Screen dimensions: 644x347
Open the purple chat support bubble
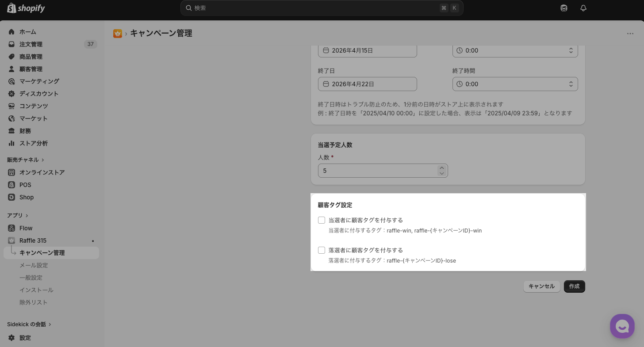pyautogui.click(x=622, y=326)
